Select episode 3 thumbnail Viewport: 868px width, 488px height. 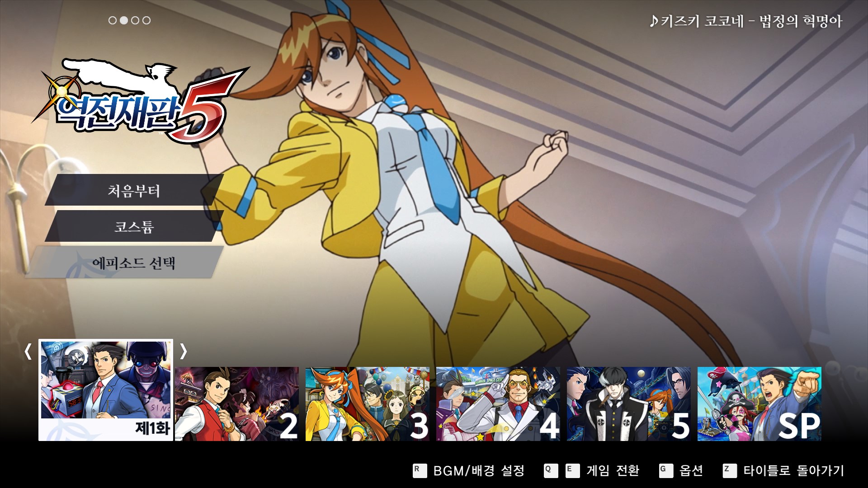click(x=367, y=404)
